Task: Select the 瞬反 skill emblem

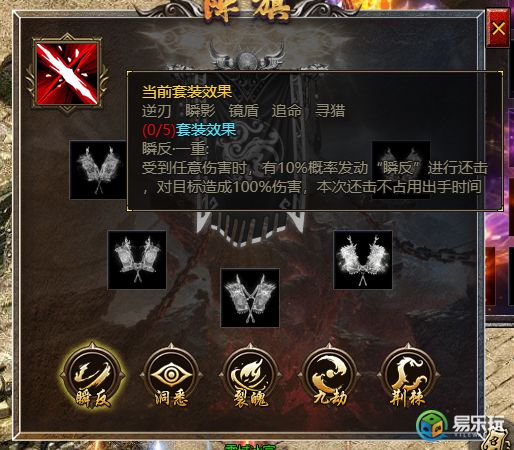Action: point(92,376)
